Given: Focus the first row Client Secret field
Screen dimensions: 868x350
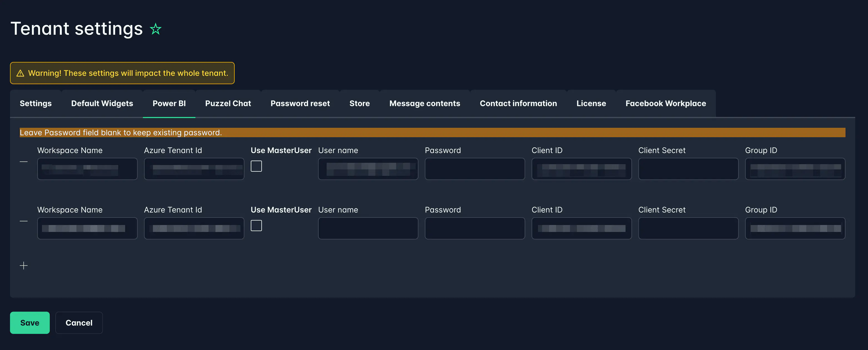Looking at the screenshot, I should [688, 169].
